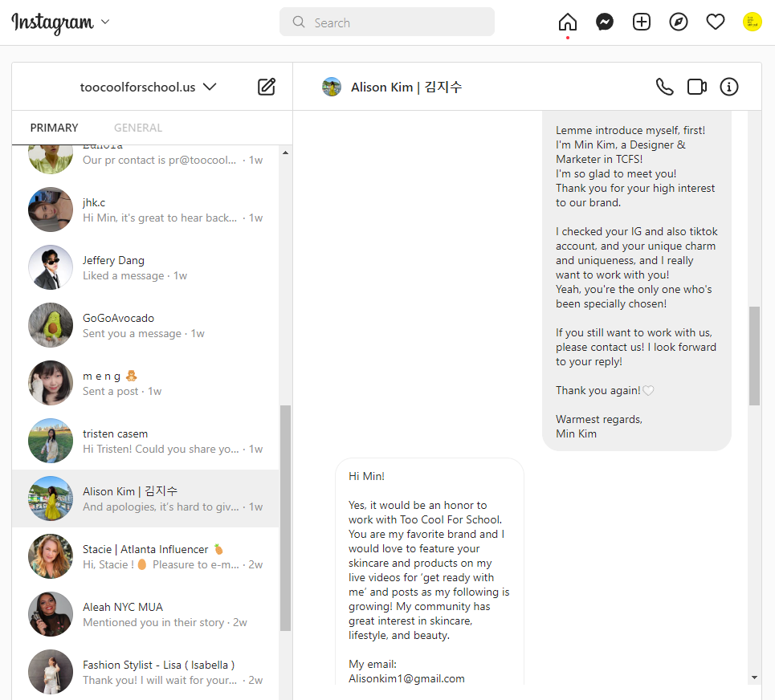This screenshot has height=700, width=775.
Task: Create a new post with plus icon
Action: [x=642, y=22]
